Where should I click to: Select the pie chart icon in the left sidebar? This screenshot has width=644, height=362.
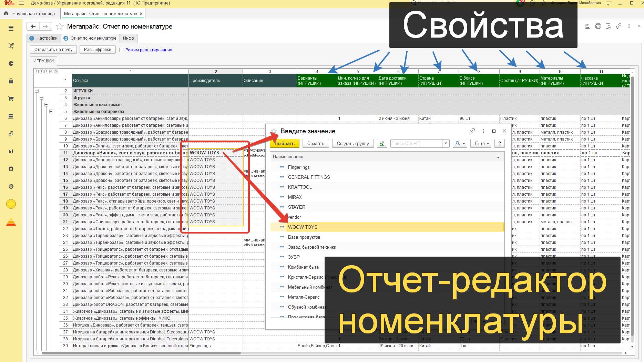[11, 63]
